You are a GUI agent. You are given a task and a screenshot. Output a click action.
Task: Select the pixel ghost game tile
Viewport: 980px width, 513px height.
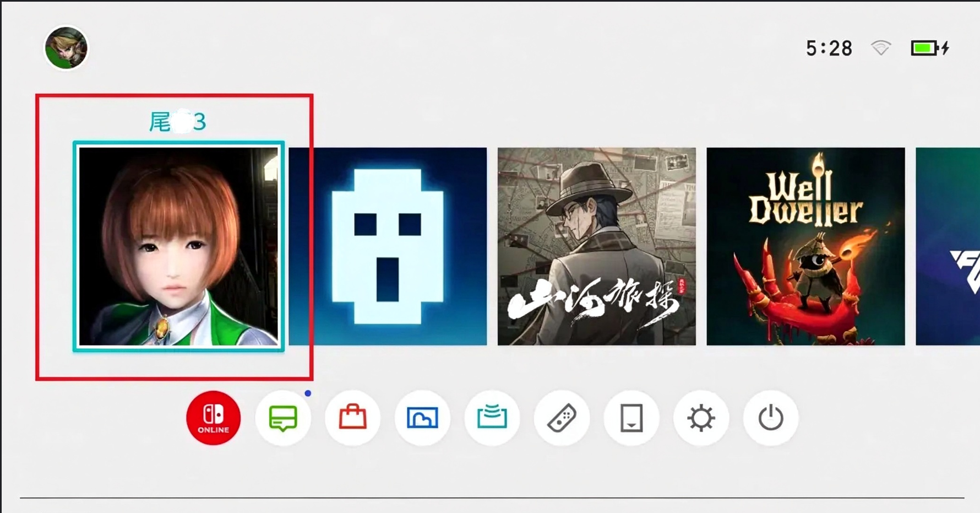(388, 246)
